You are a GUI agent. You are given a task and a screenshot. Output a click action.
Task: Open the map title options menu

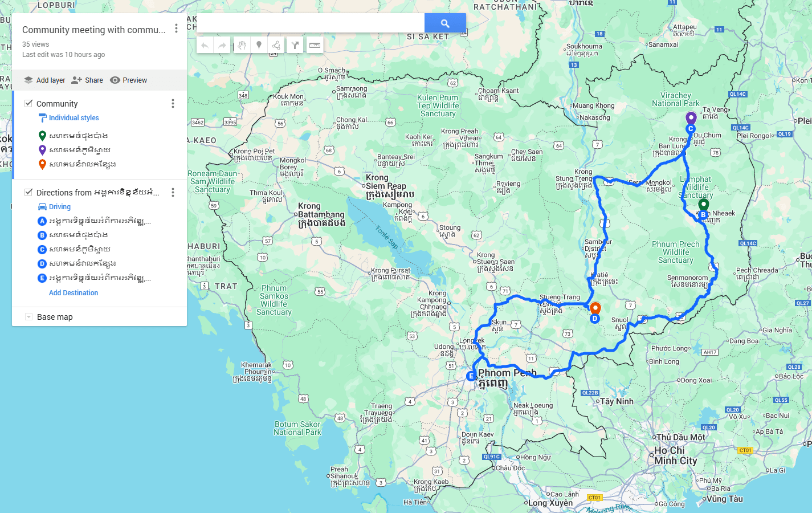(176, 28)
